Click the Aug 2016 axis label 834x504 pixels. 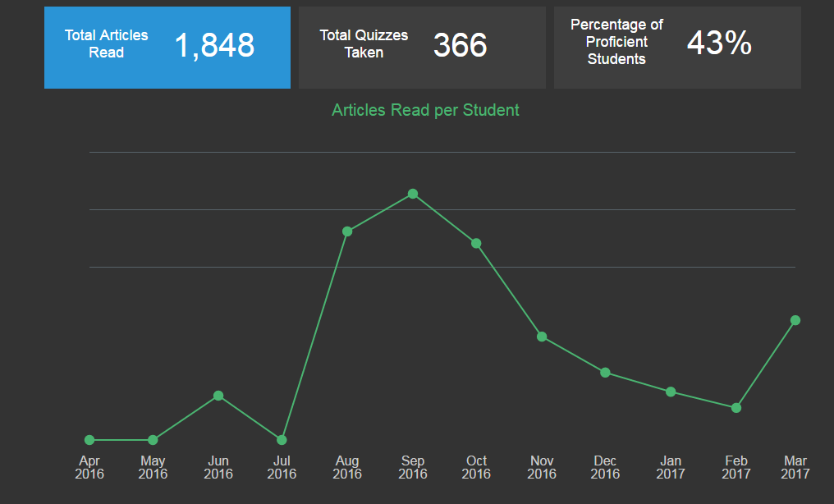347,467
